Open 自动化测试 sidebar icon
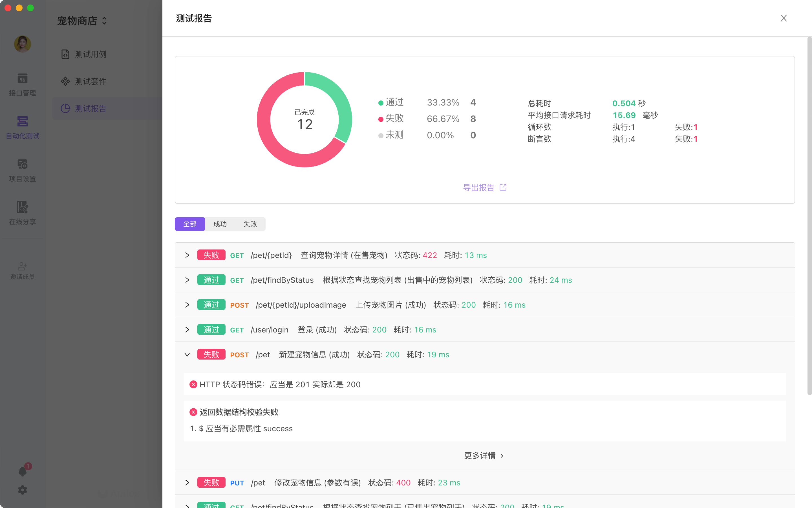This screenshot has height=508, width=812. pyautogui.click(x=23, y=128)
